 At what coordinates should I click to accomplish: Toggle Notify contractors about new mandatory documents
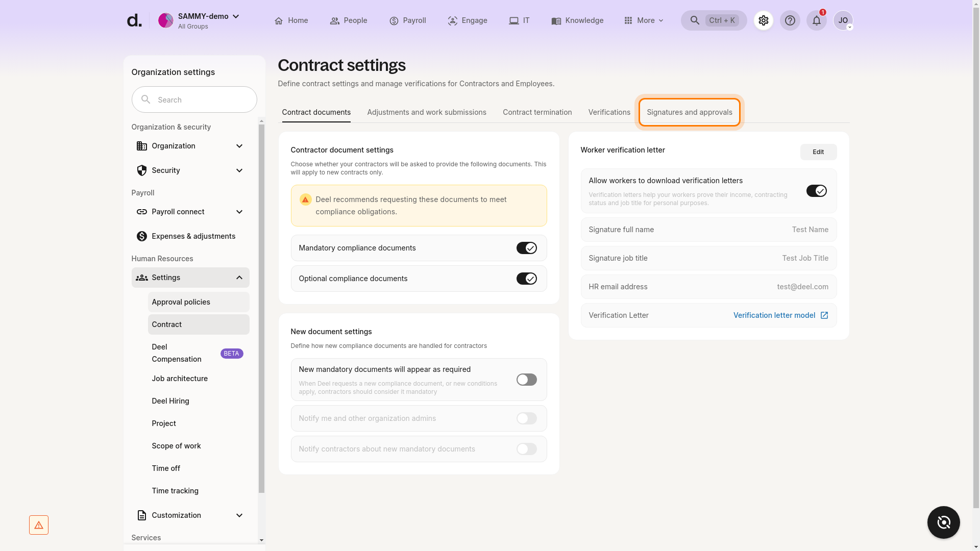tap(527, 449)
